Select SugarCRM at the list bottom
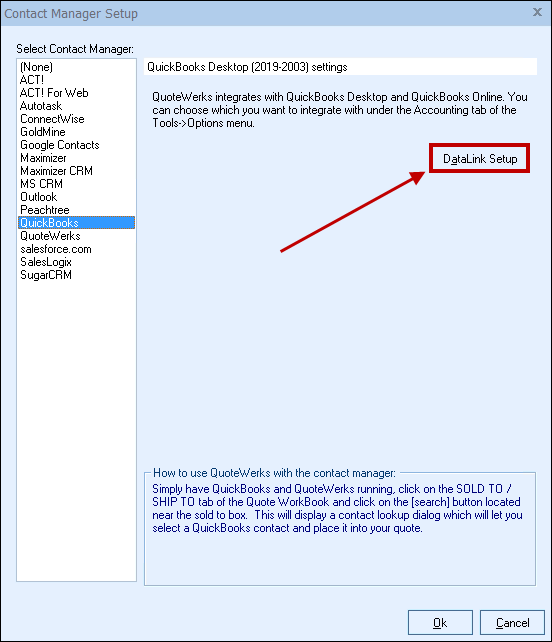Screen dimensions: 552x642 77,275
